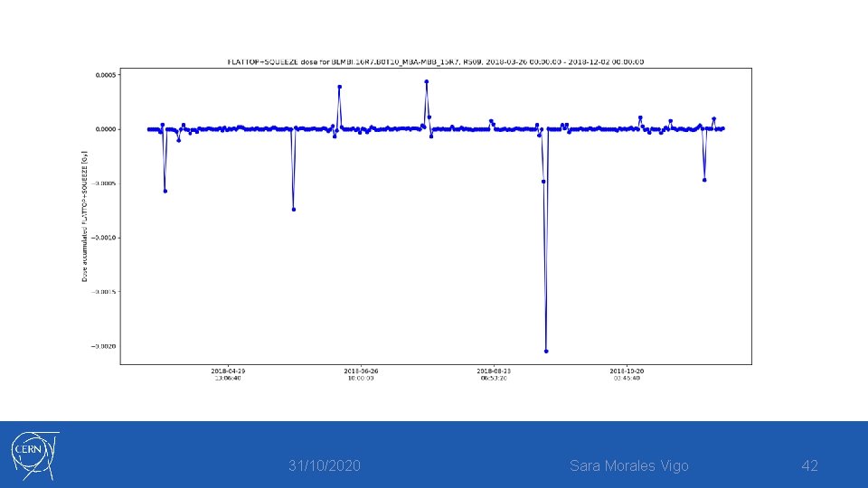Viewport: 868px width, 488px height.
Task: Click the data point near -0.00075 dip
Action: click(294, 210)
